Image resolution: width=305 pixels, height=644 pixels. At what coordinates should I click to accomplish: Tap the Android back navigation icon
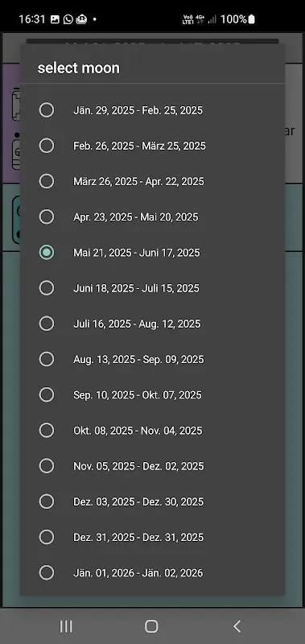[x=237, y=626]
